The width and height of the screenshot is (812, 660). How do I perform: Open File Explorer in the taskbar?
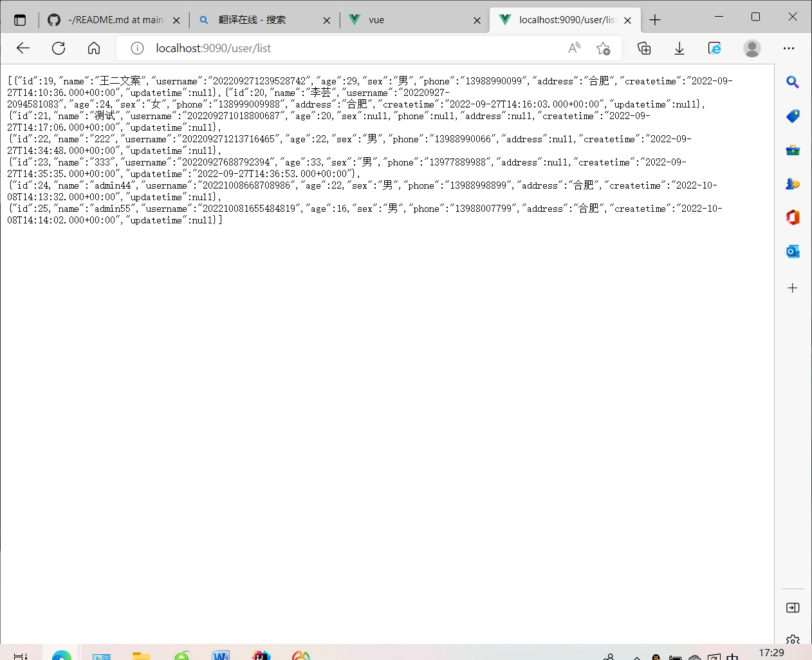[141, 655]
